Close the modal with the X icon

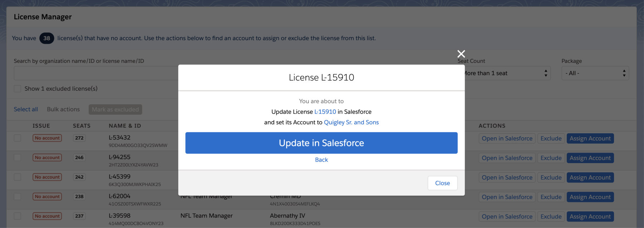click(461, 54)
